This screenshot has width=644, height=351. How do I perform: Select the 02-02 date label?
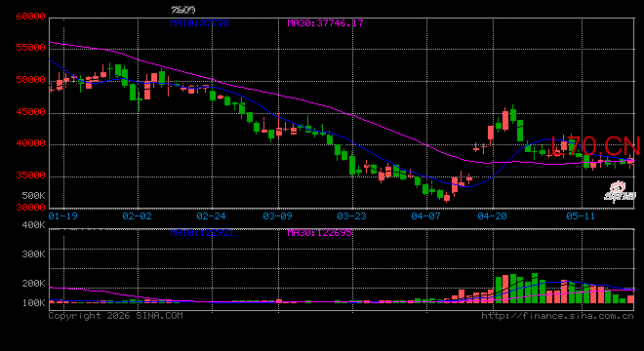pos(137,215)
